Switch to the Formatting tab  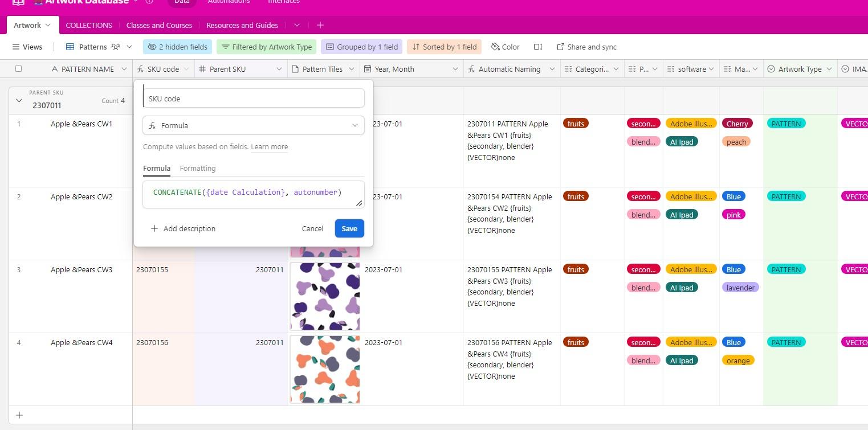point(198,168)
